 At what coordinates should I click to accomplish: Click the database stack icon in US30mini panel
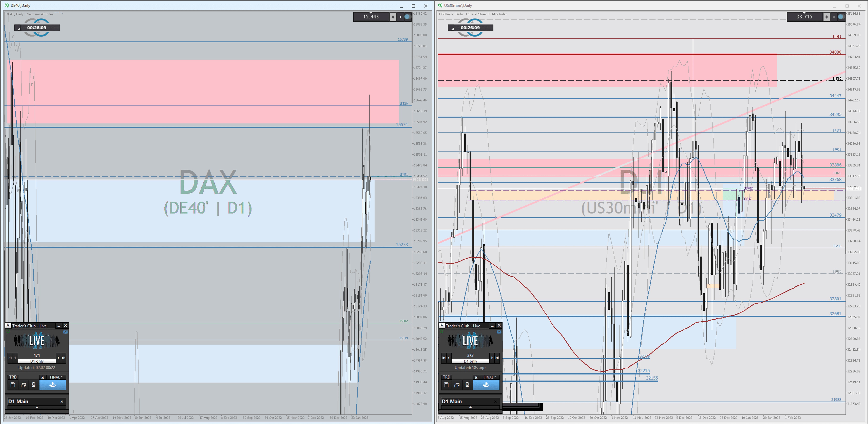pyautogui.click(x=467, y=385)
